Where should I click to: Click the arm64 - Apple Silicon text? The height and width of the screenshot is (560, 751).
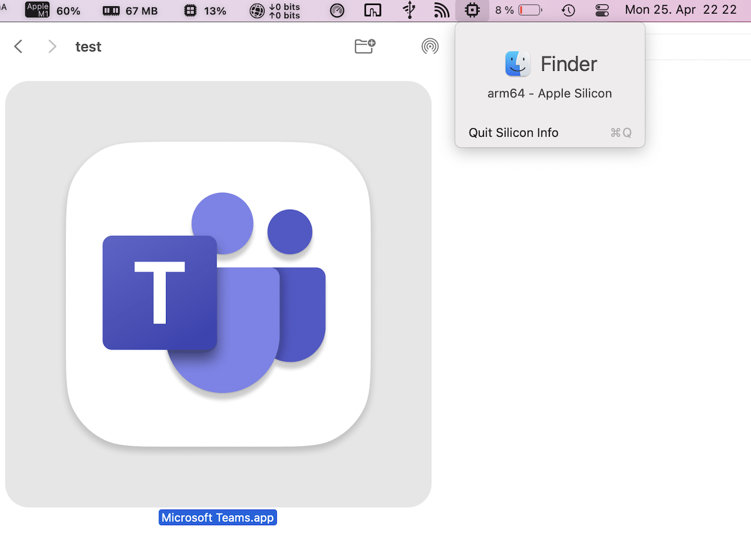coord(550,93)
